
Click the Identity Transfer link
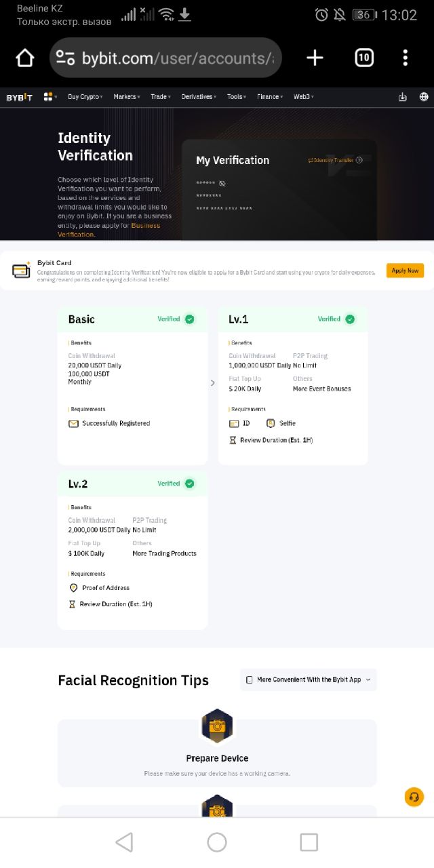point(332,161)
